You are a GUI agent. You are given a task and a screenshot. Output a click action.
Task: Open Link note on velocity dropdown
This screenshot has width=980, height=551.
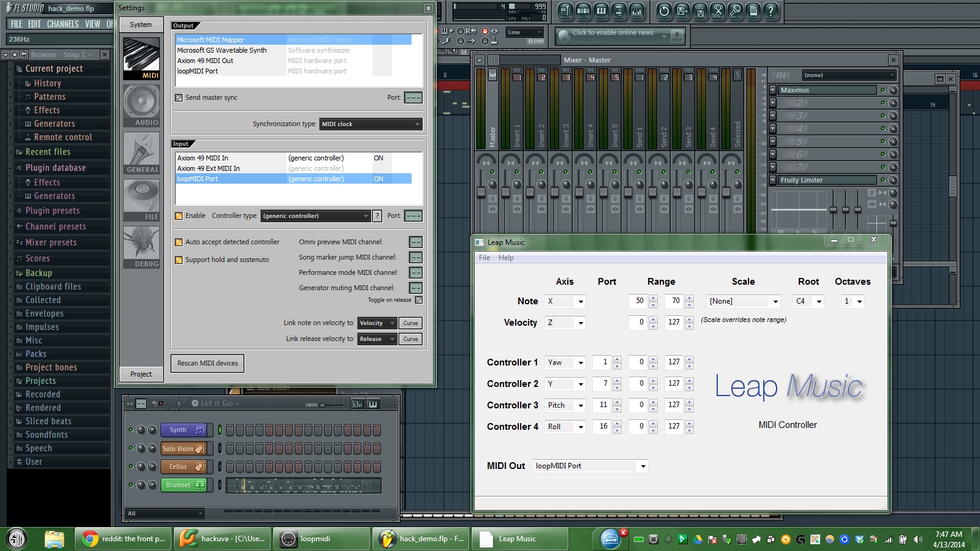tap(377, 323)
